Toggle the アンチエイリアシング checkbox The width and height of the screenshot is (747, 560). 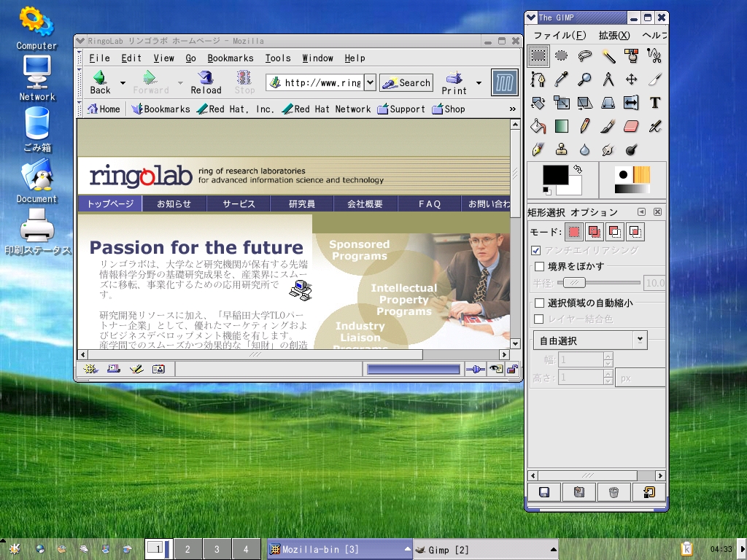point(536,250)
